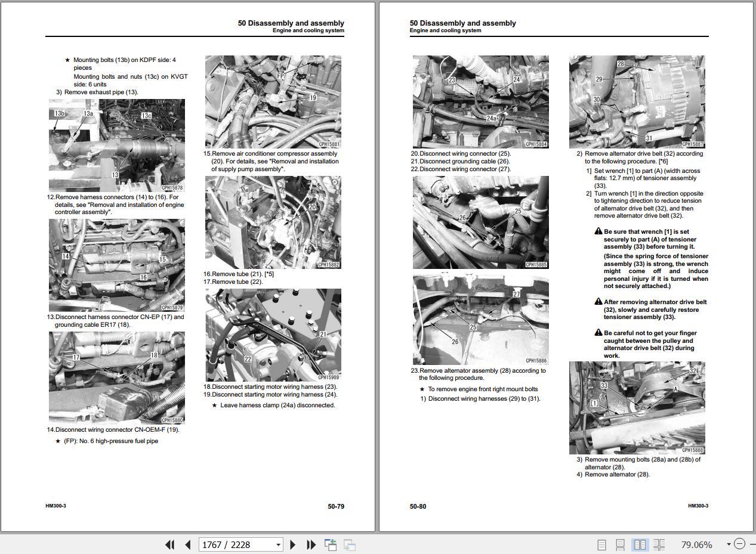Click the alternator photo CPH15887
This screenshot has height=554, width=756.
(637, 102)
